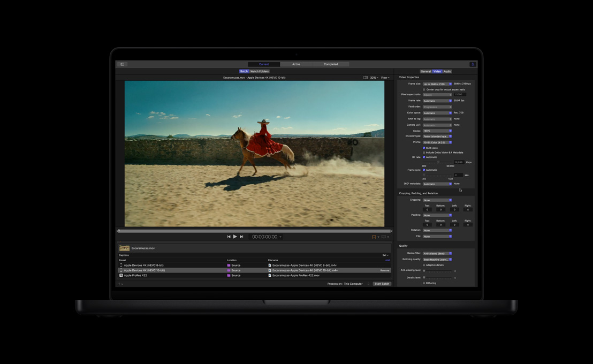Disable the Multi-pass checkbox
Screen dimensions: 593x364
coord(424,148)
